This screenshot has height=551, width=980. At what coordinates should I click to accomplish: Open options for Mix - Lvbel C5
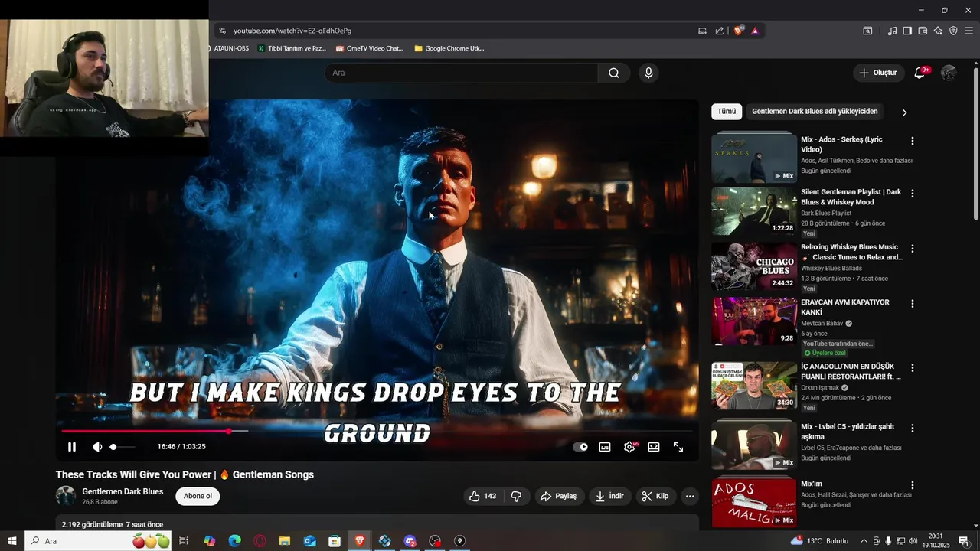tap(912, 428)
